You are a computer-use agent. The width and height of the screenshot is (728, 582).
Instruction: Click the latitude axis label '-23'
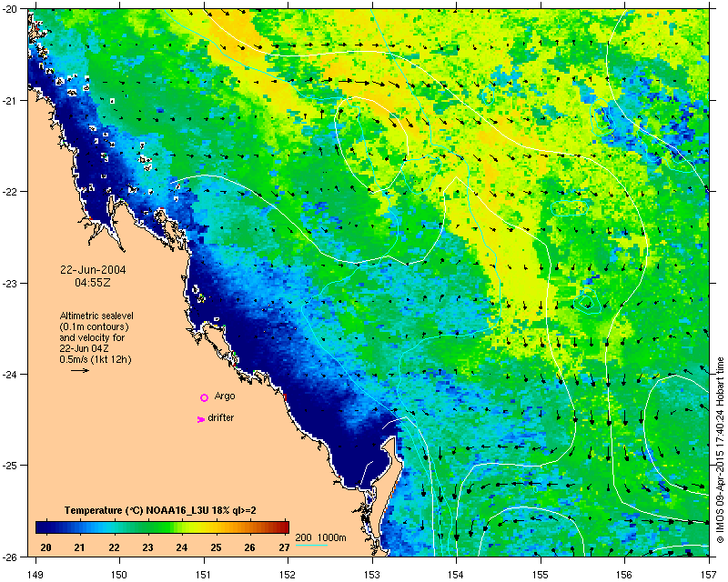pos(9,283)
